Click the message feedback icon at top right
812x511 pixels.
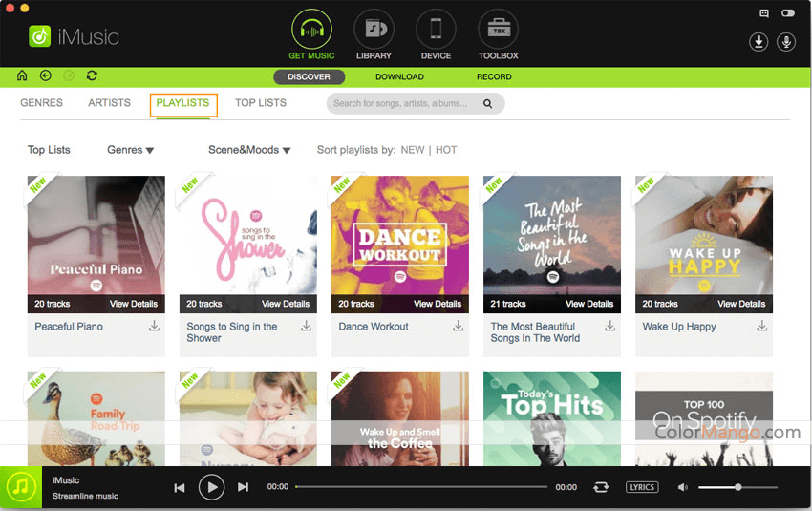point(764,13)
